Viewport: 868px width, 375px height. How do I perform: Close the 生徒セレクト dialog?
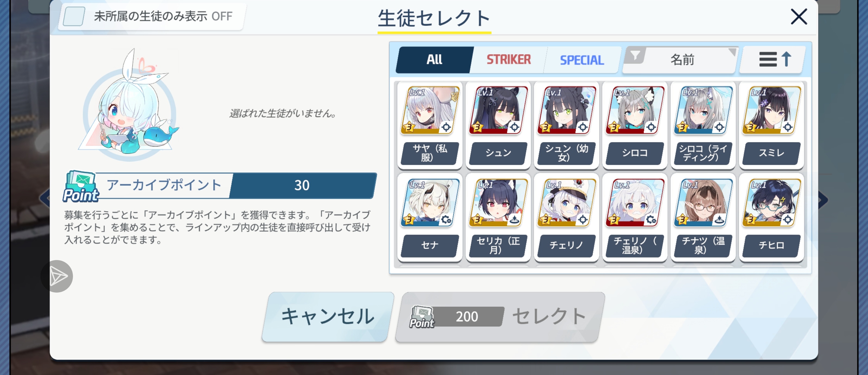point(799,17)
